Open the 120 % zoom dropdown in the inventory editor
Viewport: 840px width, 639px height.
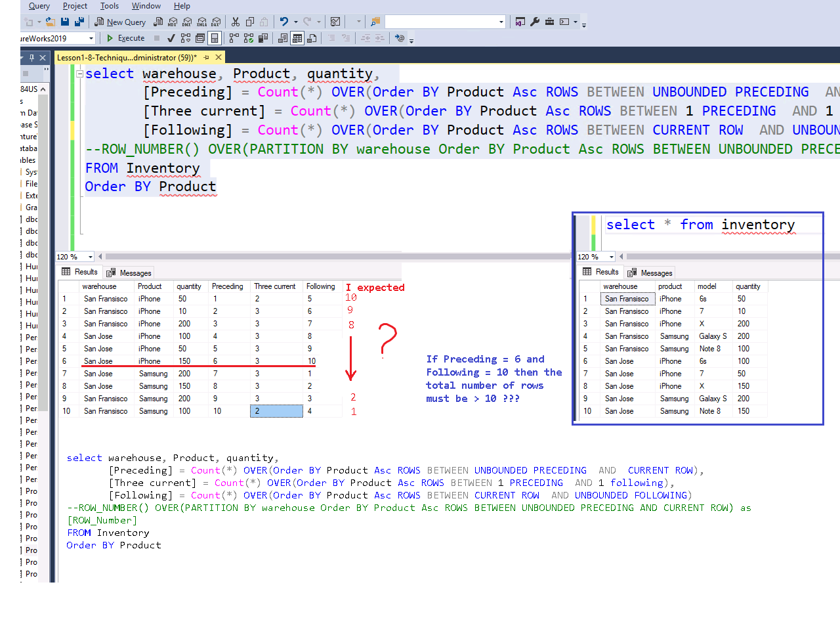pyautogui.click(x=612, y=257)
